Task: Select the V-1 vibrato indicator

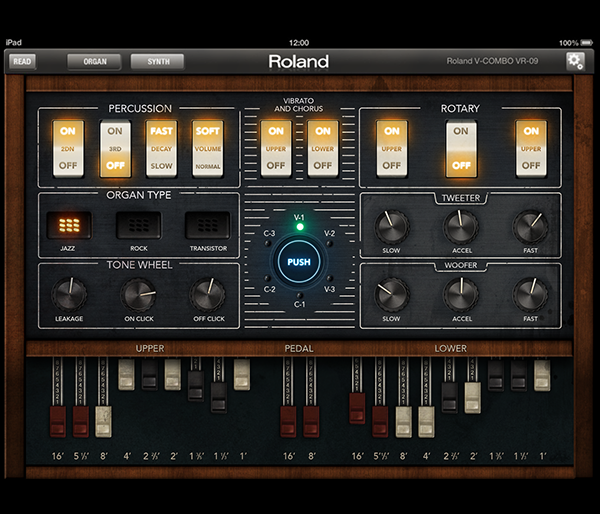Action: tap(299, 226)
